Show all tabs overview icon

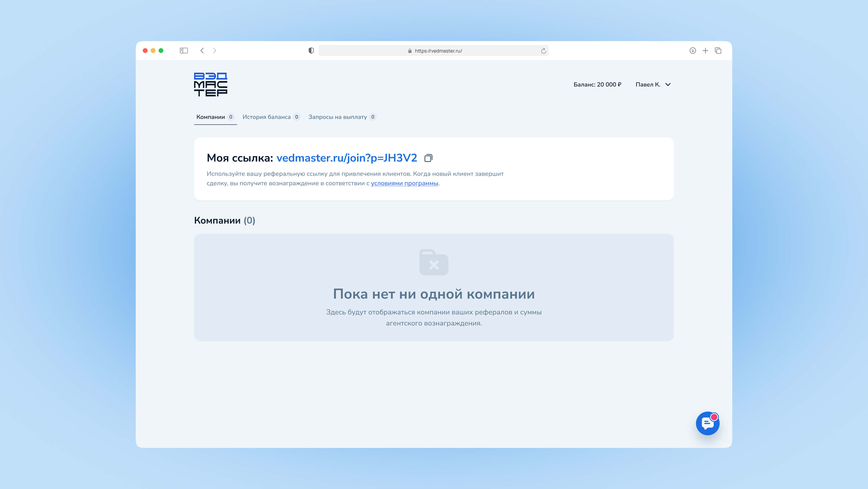[x=718, y=51]
